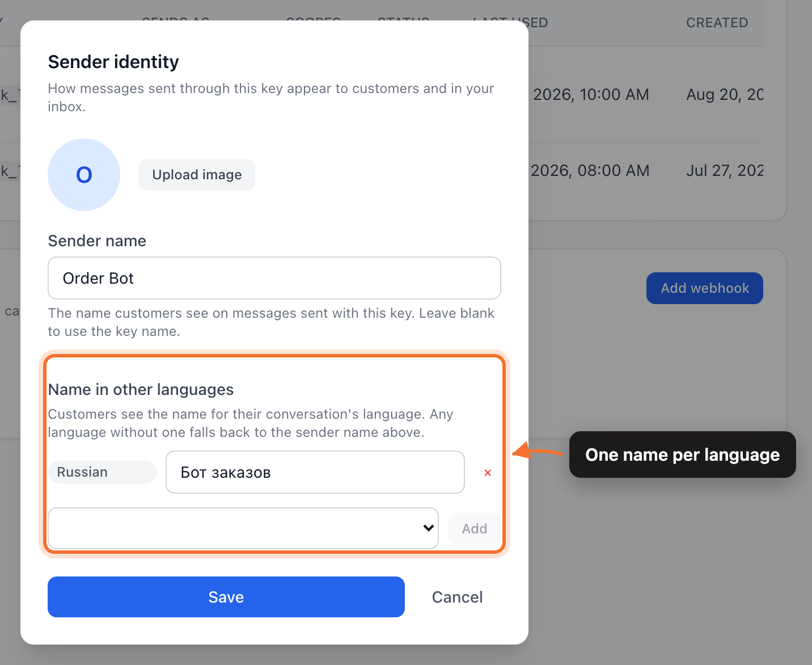812x665 pixels.
Task: Save the sender identity
Action: click(x=226, y=597)
